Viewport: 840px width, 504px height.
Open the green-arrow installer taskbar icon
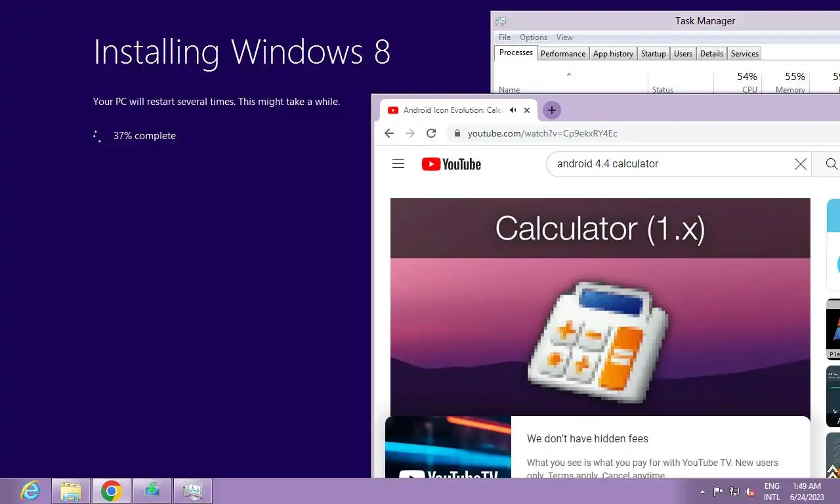click(152, 491)
